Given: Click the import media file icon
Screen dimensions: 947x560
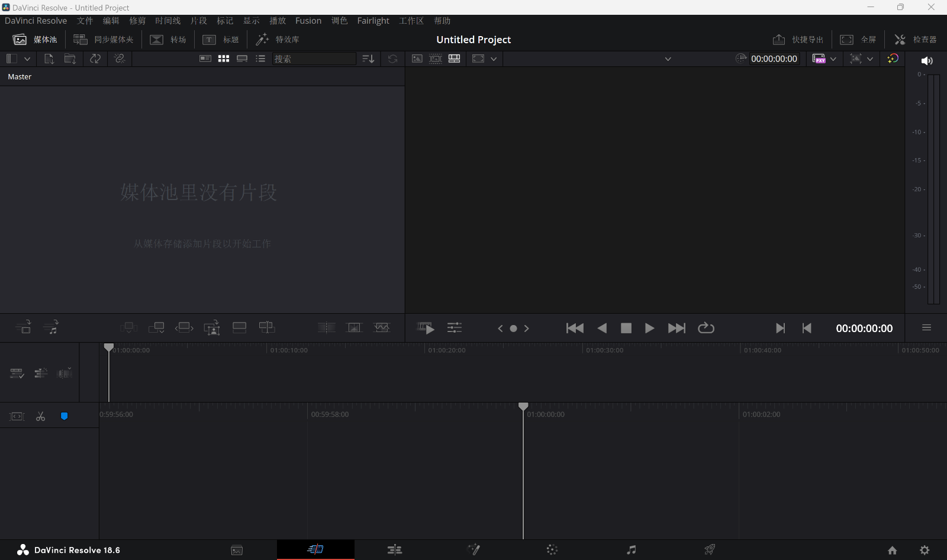Looking at the screenshot, I should coord(49,59).
